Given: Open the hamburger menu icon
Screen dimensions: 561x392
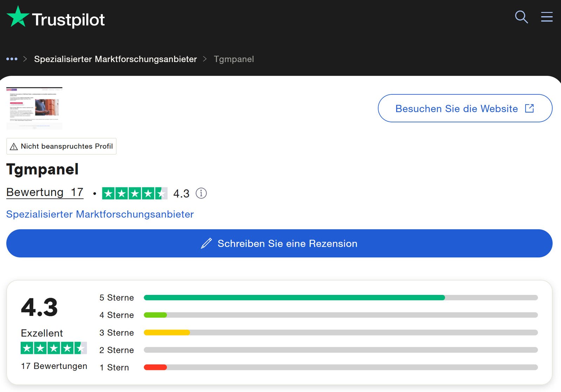Looking at the screenshot, I should pos(547,17).
